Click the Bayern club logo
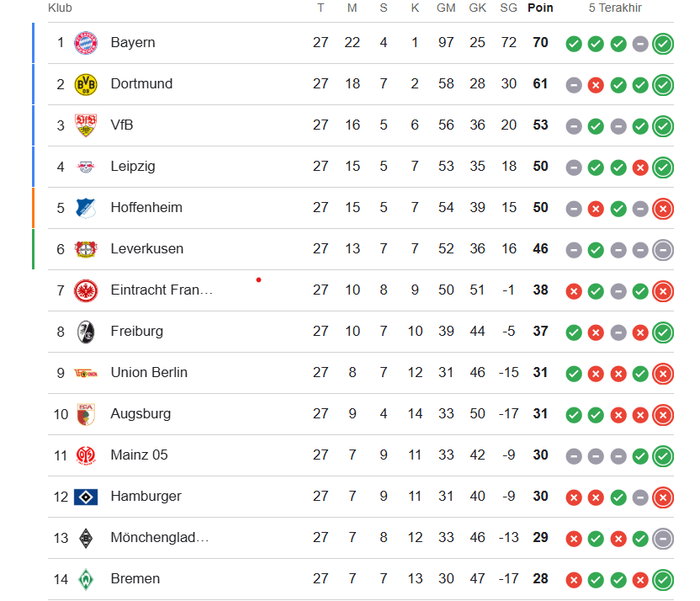The image size is (700, 601). pyautogui.click(x=86, y=43)
